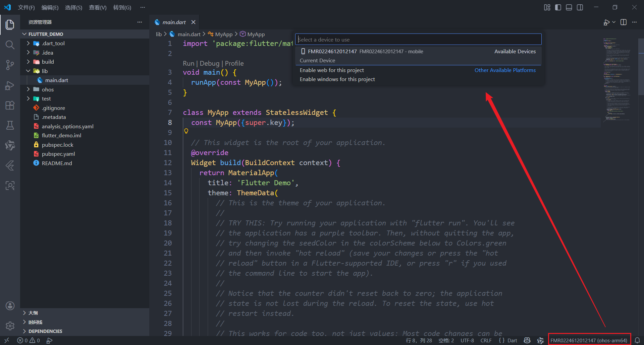Open the 转到(G) menu
This screenshot has width=644, height=345.
coord(122,7)
